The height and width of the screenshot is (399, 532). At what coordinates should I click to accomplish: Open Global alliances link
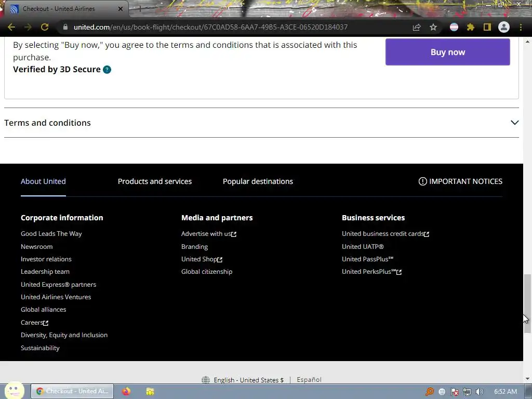(44, 310)
